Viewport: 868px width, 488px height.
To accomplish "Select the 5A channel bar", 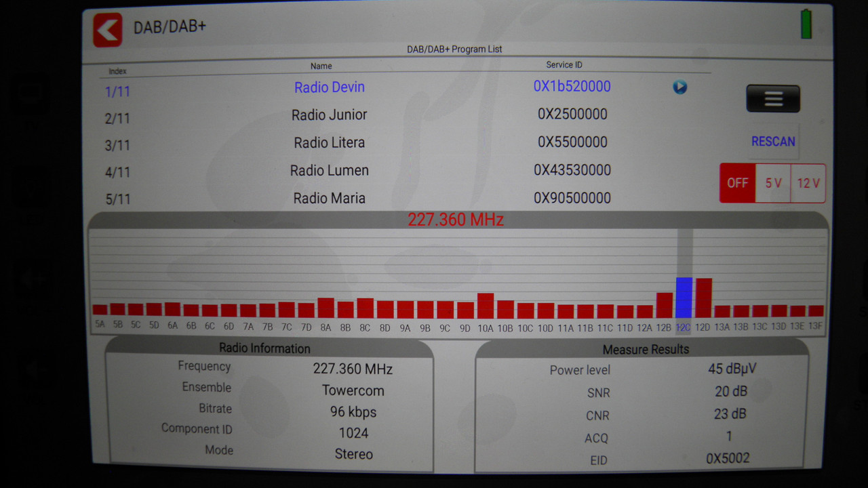I will point(100,310).
